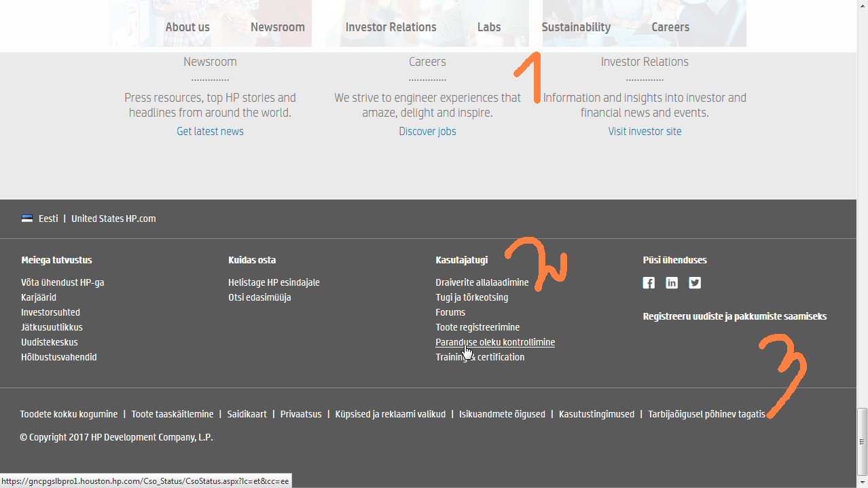This screenshot has height=488, width=868.
Task: Click Paranduse oleku kontrollimine link
Action: (495, 342)
